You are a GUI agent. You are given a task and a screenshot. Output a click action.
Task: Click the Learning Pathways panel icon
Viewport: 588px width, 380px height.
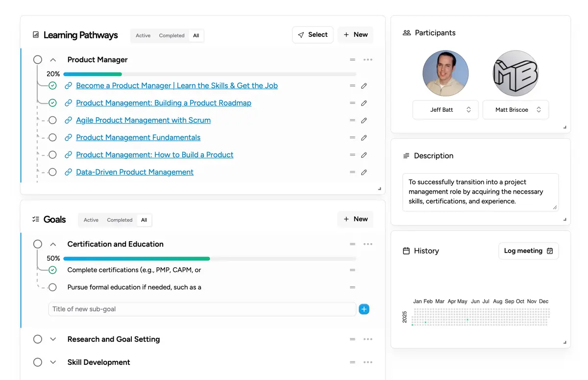pos(35,34)
